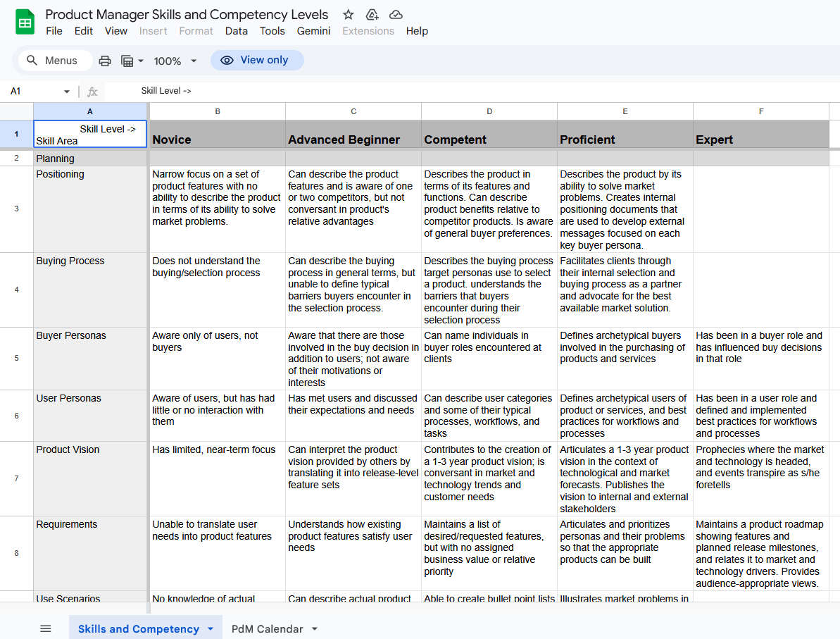The image size is (840, 639).
Task: Open PdM Calendar tab menu arrow
Action: [x=315, y=629]
